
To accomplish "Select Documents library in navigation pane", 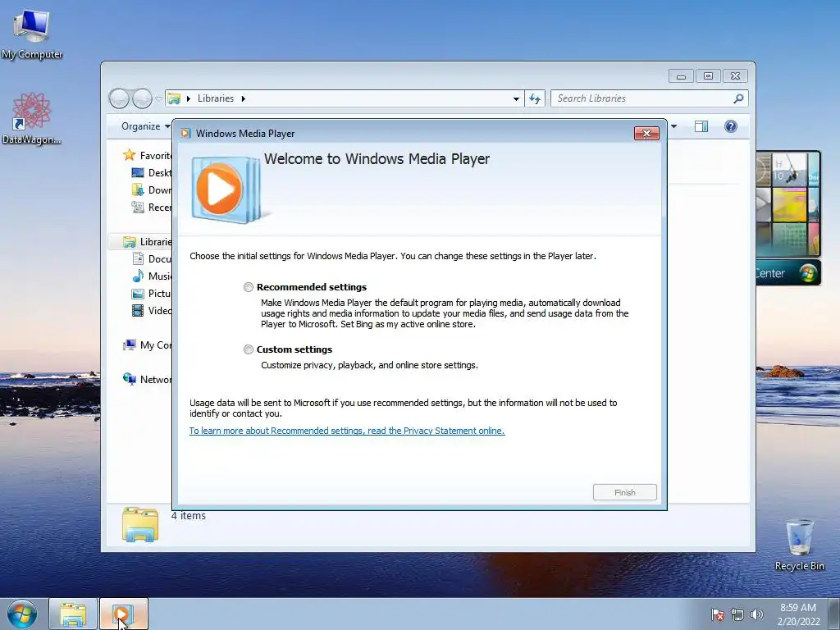I will (152, 258).
